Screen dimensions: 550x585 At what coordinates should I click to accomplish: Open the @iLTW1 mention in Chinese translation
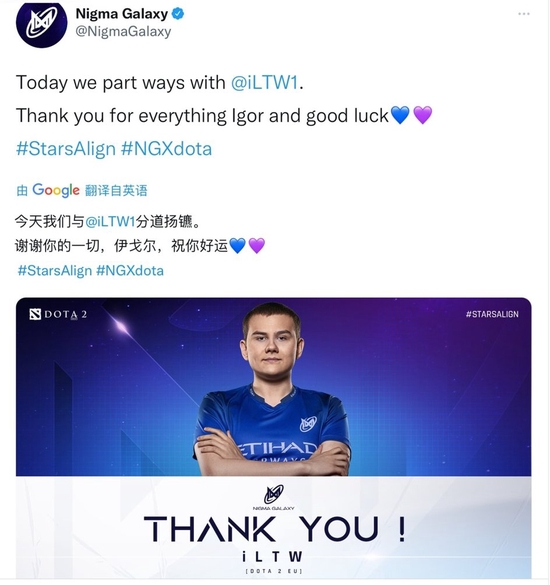[110, 222]
